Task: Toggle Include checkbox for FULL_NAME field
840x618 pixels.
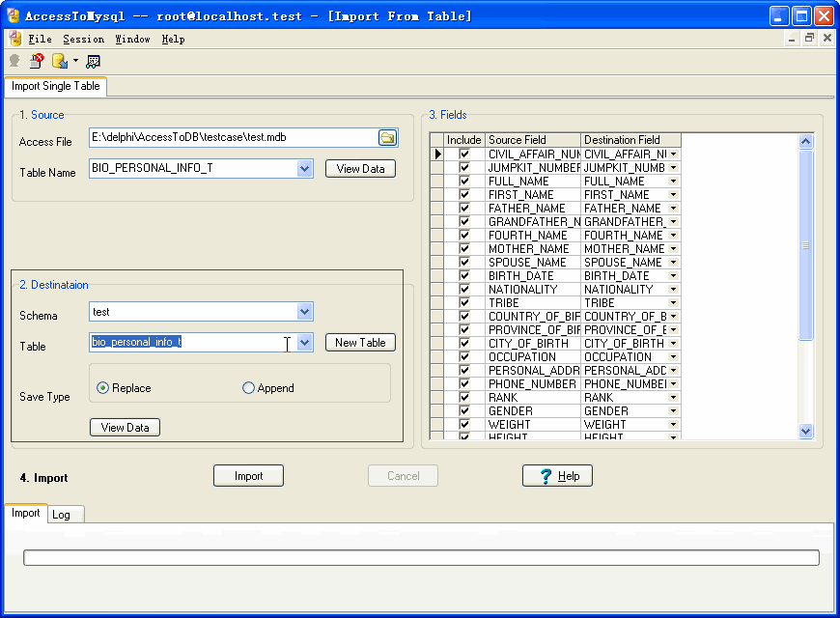Action: (x=464, y=182)
